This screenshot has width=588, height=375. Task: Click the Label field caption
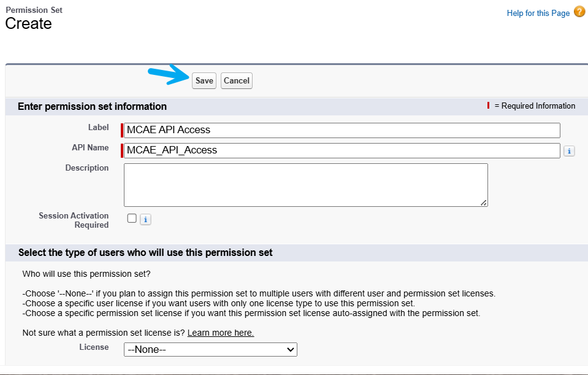(98, 128)
